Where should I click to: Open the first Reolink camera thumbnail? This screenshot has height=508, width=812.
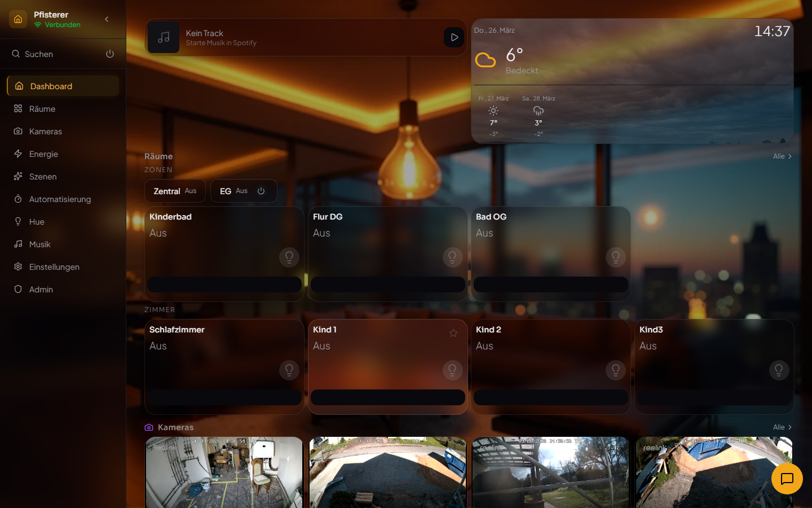(x=224, y=473)
